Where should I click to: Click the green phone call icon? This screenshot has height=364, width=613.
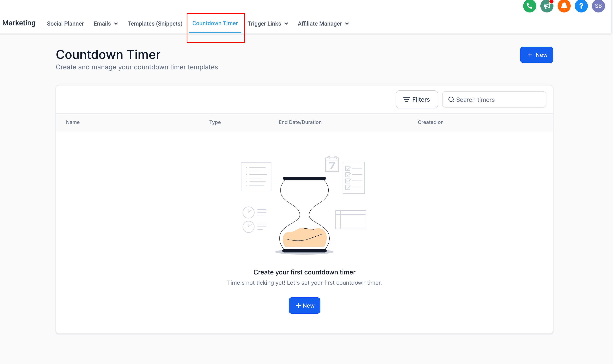(x=529, y=6)
